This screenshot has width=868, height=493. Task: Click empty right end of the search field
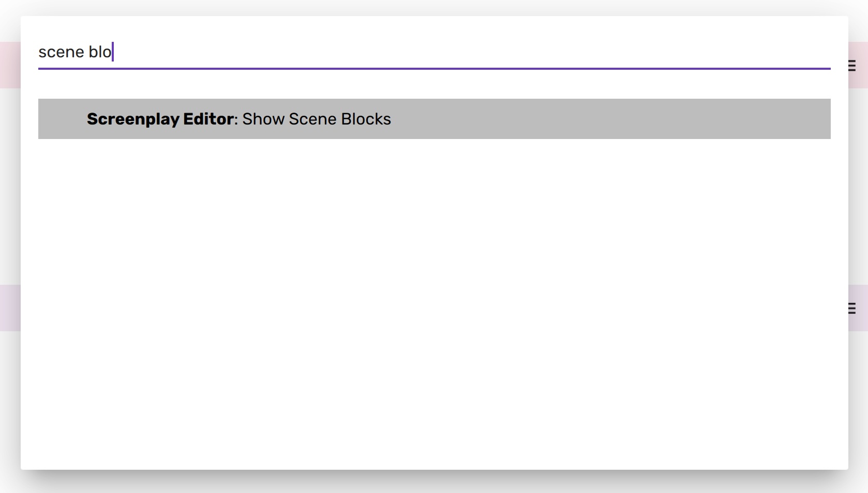776,52
